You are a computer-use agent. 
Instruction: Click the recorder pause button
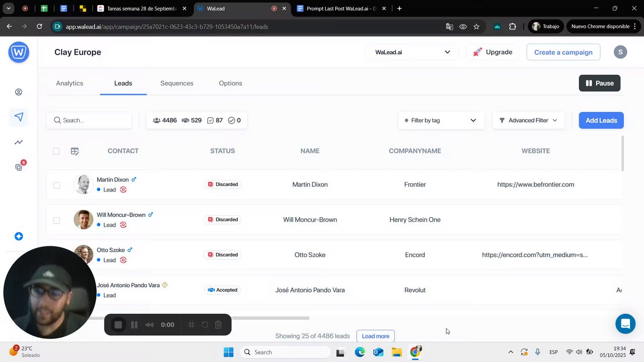click(134, 325)
